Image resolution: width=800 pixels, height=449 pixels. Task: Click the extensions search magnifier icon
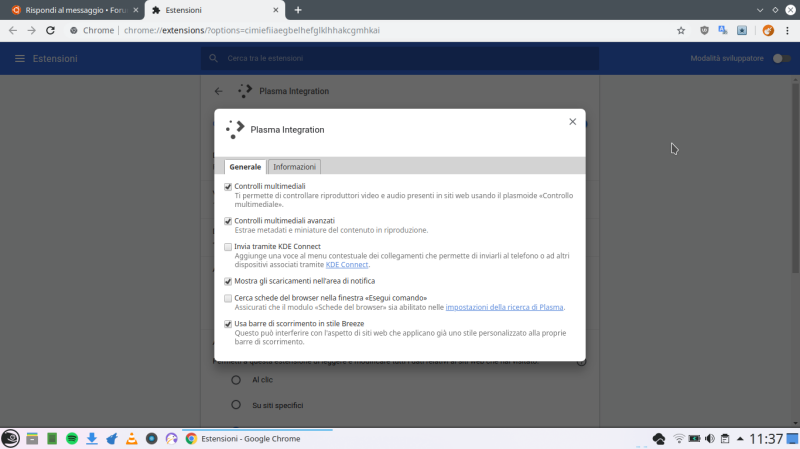[x=213, y=58]
